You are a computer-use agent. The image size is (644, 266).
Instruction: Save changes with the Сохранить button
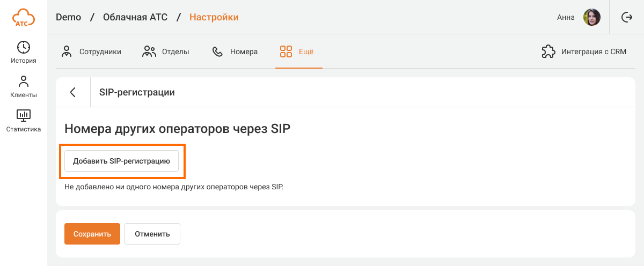coord(92,234)
